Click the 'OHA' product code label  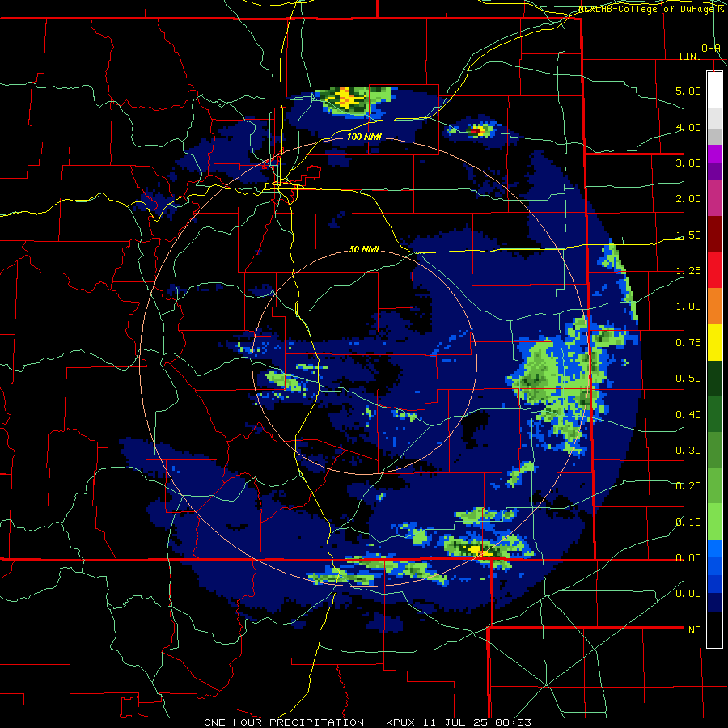coord(711,49)
